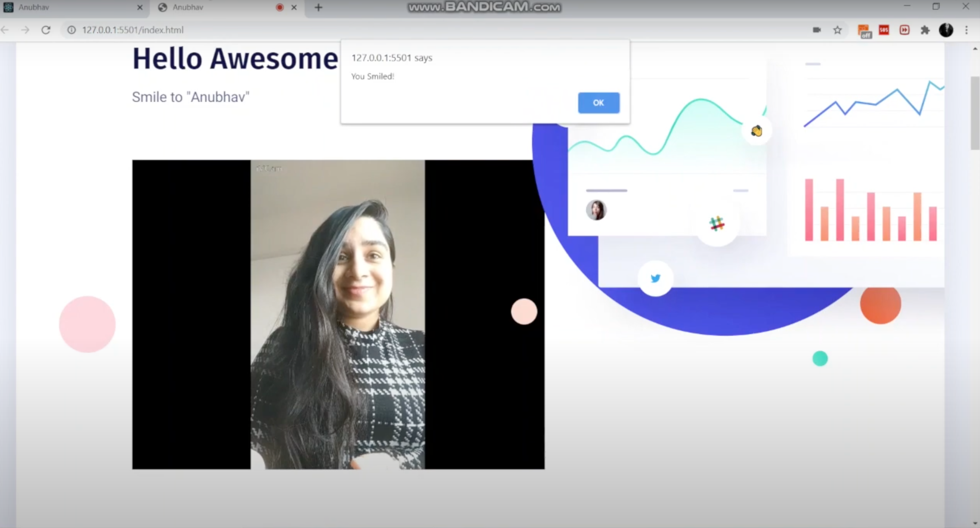Click the site info icon beside URL
The width and height of the screenshot is (980, 528).
[72, 30]
